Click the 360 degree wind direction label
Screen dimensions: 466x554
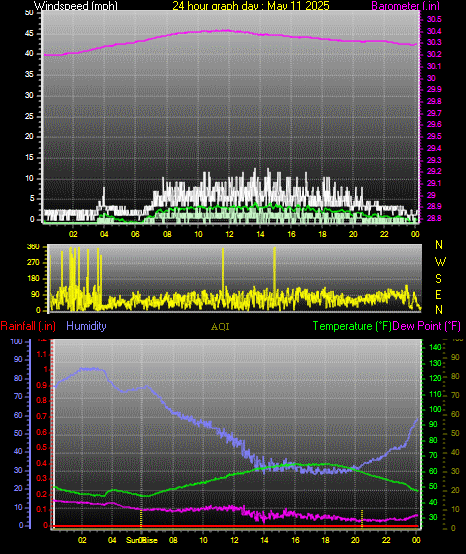pos(33,247)
